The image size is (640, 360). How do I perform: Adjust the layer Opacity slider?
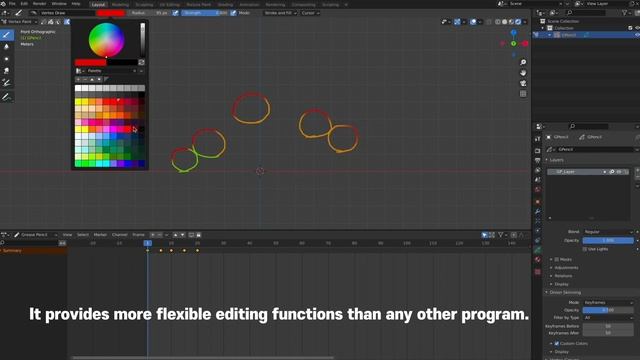pos(608,240)
